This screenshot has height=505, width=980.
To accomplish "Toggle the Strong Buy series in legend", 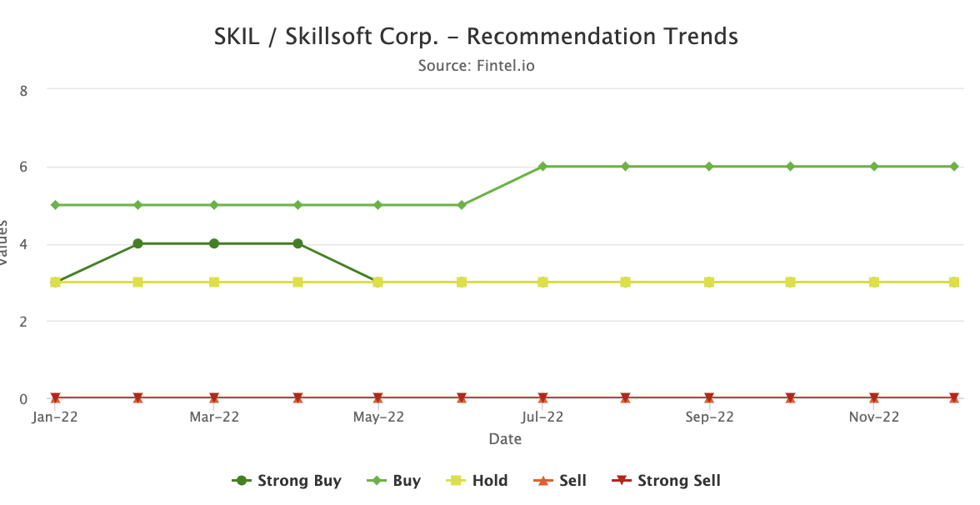I will (x=287, y=481).
